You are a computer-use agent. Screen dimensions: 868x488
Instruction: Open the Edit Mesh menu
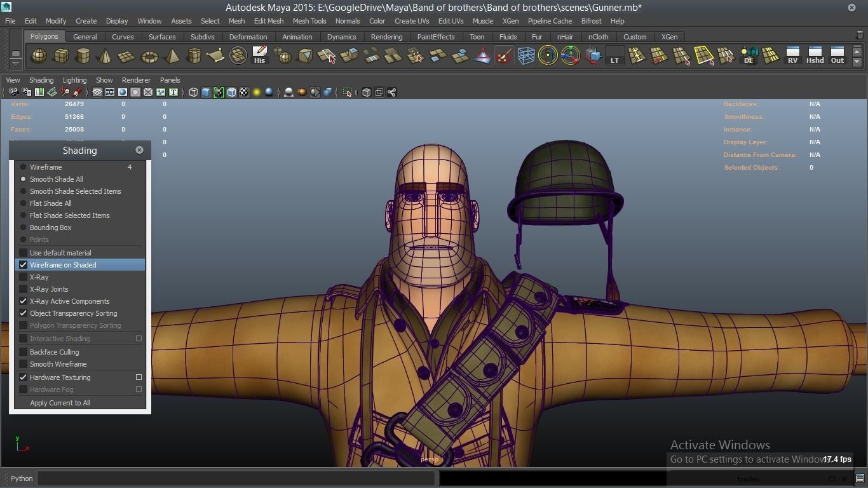269,21
